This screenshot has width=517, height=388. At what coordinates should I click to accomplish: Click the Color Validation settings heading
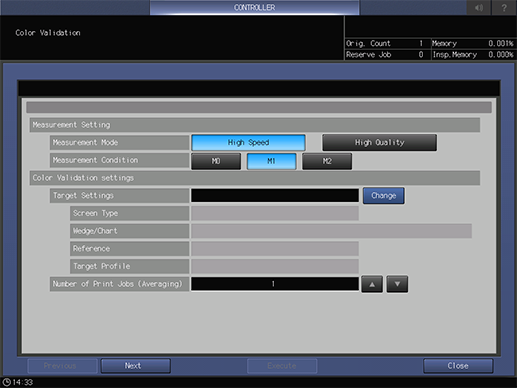click(x=255, y=178)
